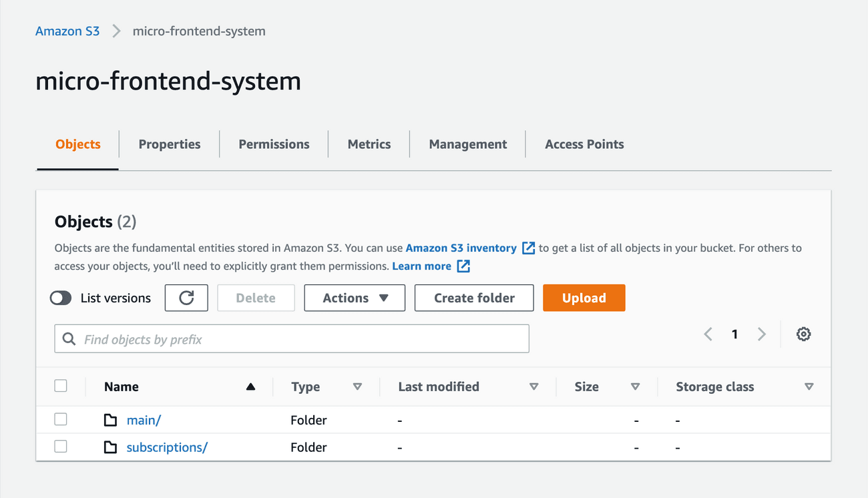The width and height of the screenshot is (868, 498).
Task: Click the folder icon next to main/
Action: tap(110, 419)
